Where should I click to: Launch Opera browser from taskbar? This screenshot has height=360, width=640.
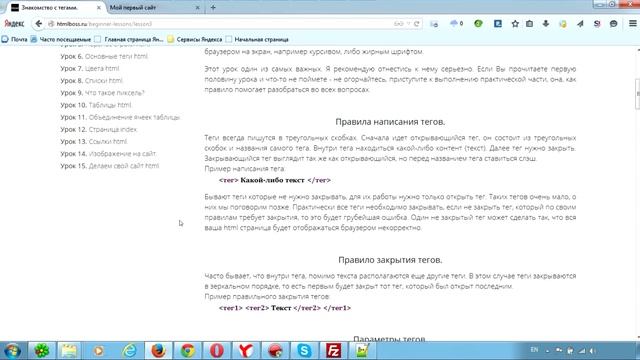coord(217,351)
